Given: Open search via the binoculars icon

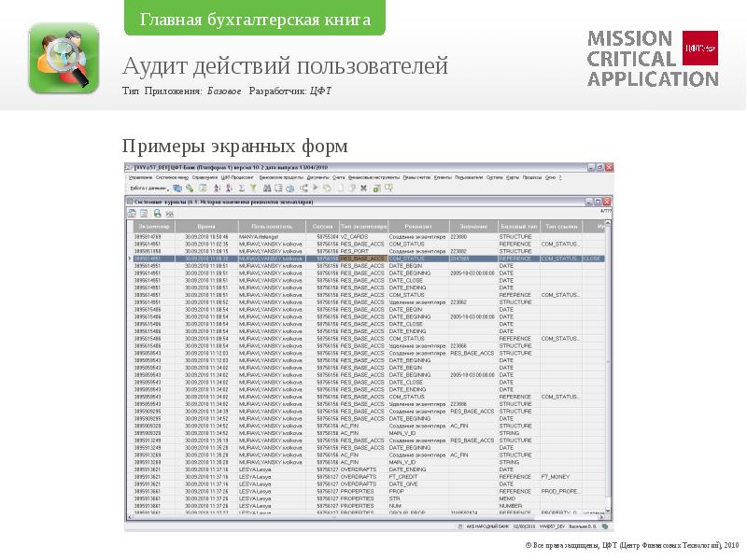Looking at the screenshot, I should [266, 187].
